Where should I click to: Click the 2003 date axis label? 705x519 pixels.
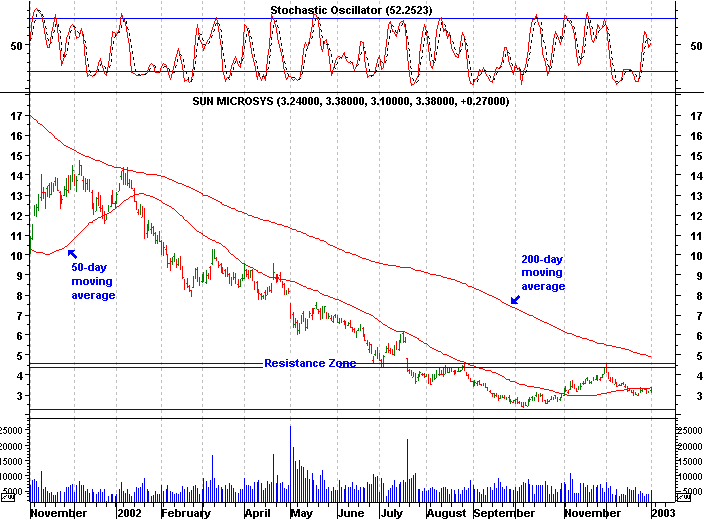point(664,513)
